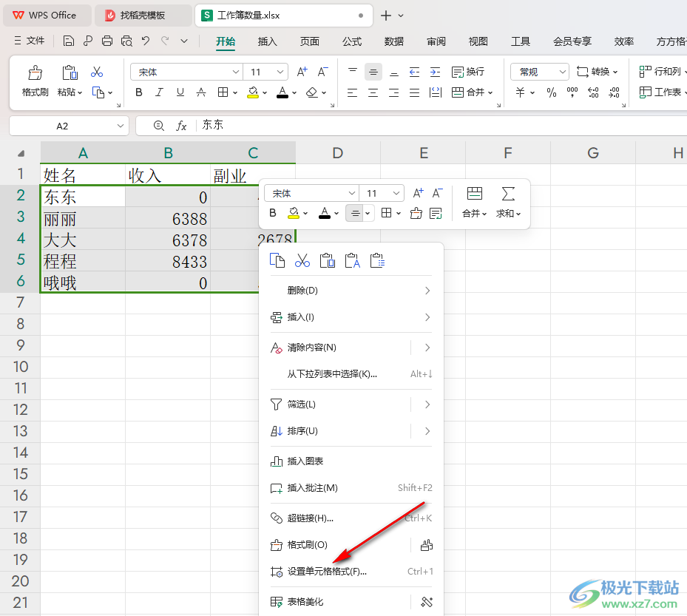The height and width of the screenshot is (616, 687).
Task: Click Cut icon in context menu
Action: (x=302, y=261)
